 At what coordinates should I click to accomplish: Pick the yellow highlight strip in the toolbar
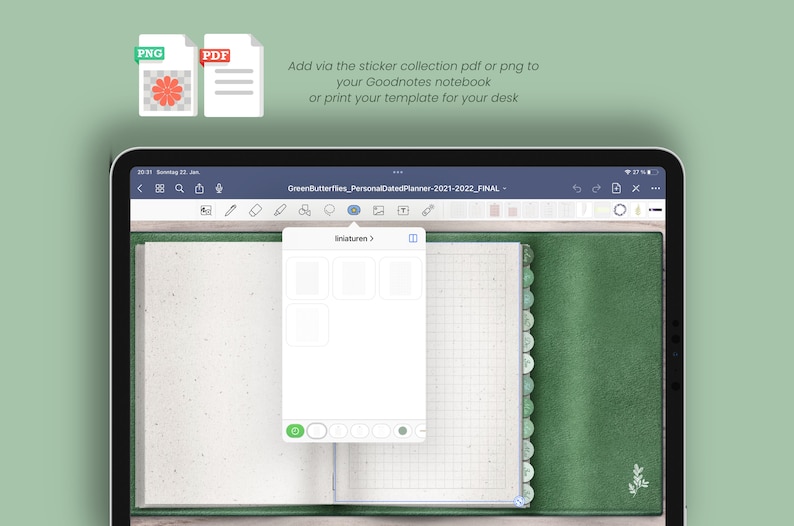click(x=602, y=210)
